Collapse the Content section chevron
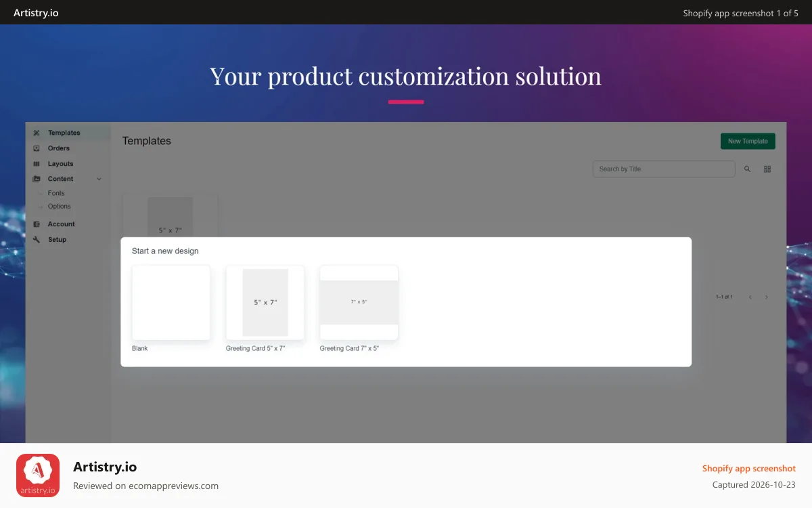 pyautogui.click(x=99, y=179)
